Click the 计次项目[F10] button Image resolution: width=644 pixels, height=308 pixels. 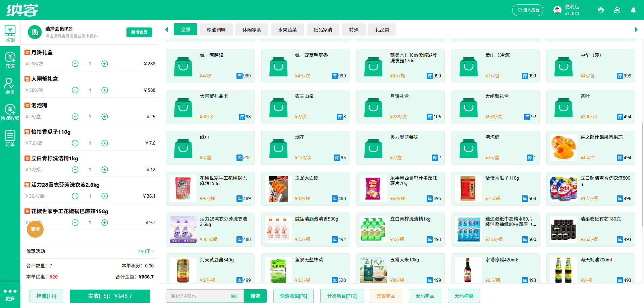342,296
